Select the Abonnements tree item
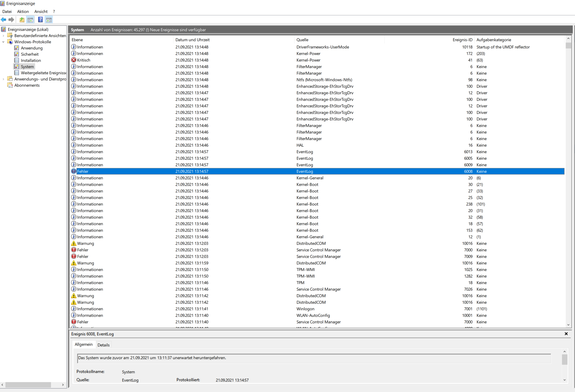The width and height of the screenshot is (575, 392). point(27,85)
